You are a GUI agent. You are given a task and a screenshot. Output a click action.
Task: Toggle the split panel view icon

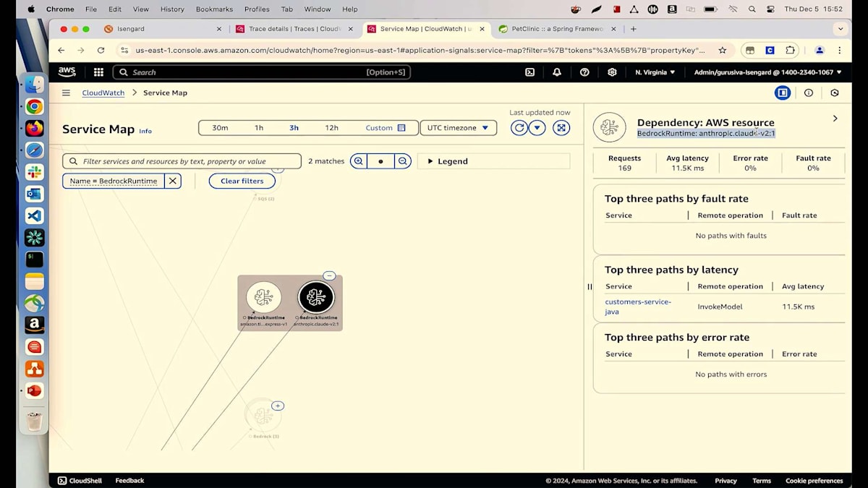pyautogui.click(x=783, y=93)
